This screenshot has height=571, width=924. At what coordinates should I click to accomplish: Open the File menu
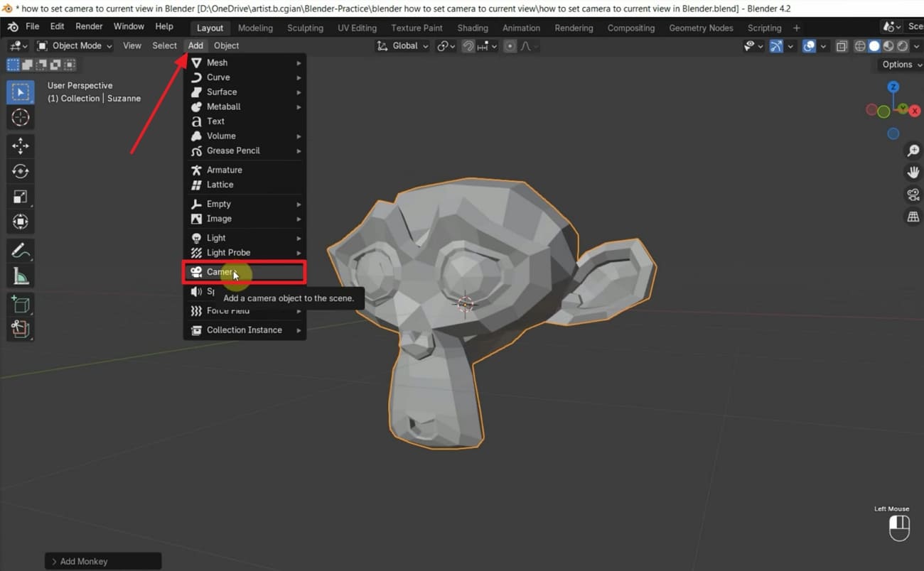[x=33, y=26]
